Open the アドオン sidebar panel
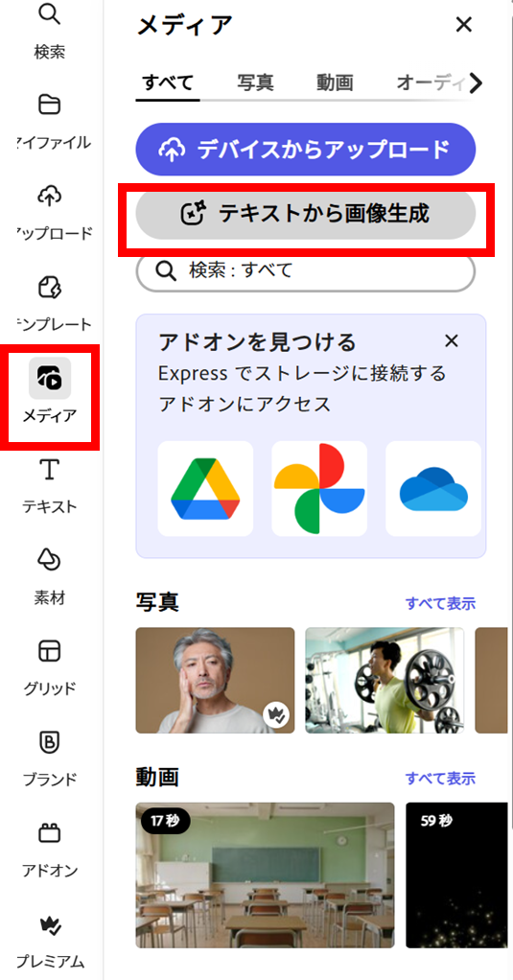 click(x=49, y=849)
